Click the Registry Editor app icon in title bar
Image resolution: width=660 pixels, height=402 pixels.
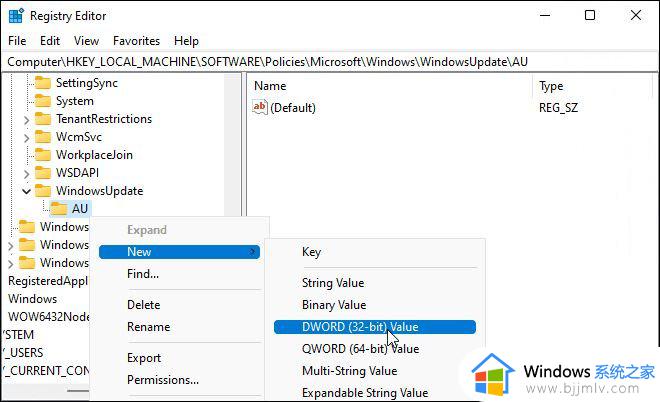coord(16,16)
